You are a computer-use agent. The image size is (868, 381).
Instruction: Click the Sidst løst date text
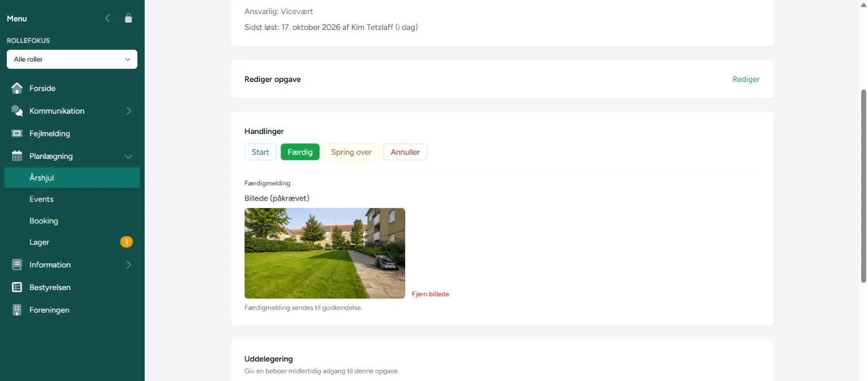[331, 27]
